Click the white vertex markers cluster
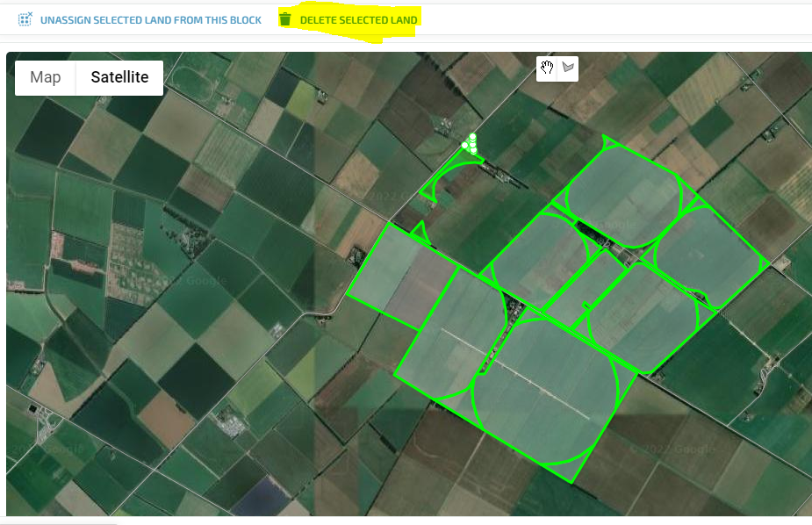The width and height of the screenshot is (812, 525). [471, 144]
